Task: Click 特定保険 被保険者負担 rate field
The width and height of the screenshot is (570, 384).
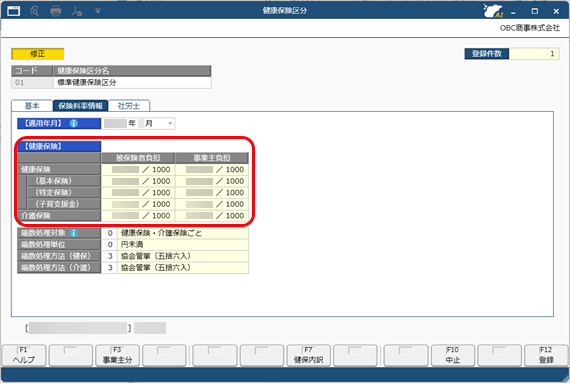Action: tap(138, 193)
